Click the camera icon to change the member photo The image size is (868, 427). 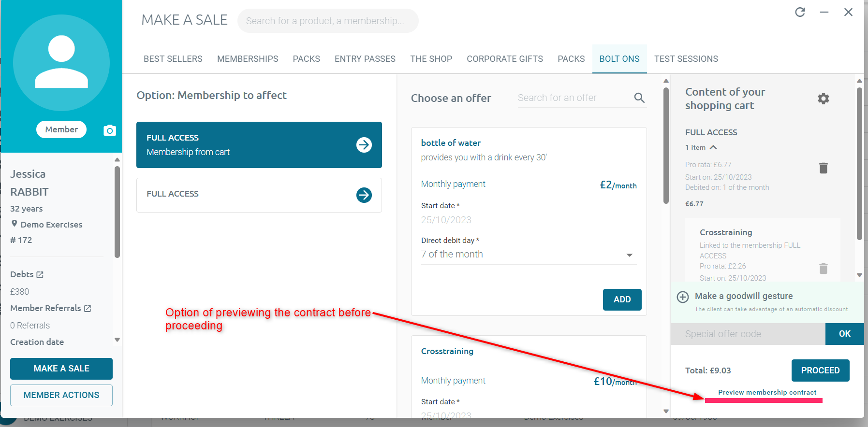click(110, 130)
